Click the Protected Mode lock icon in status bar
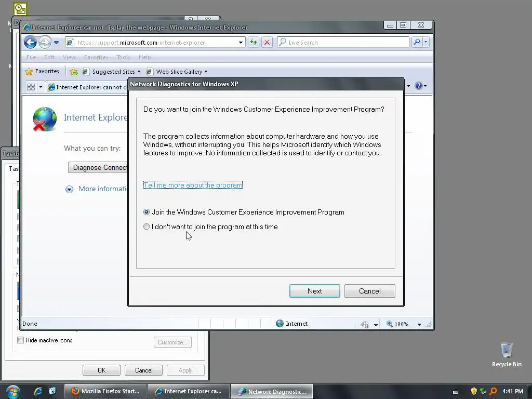The height and width of the screenshot is (399, 532). coord(365,324)
